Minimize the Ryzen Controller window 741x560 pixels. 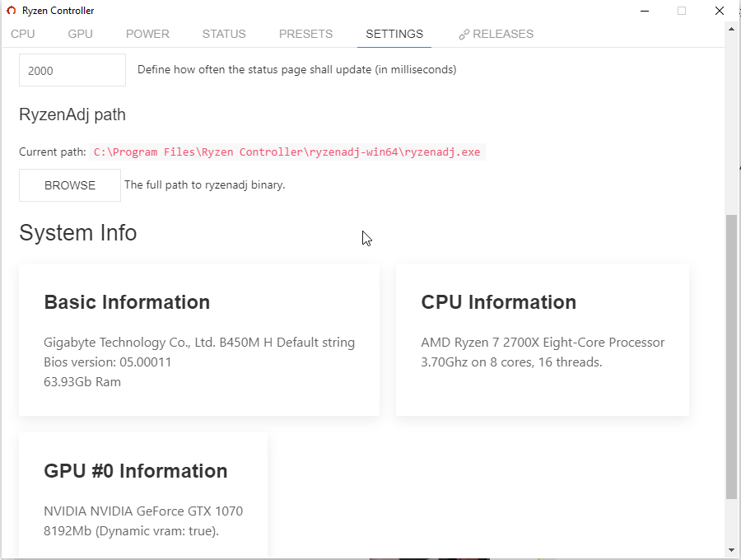[x=643, y=11]
